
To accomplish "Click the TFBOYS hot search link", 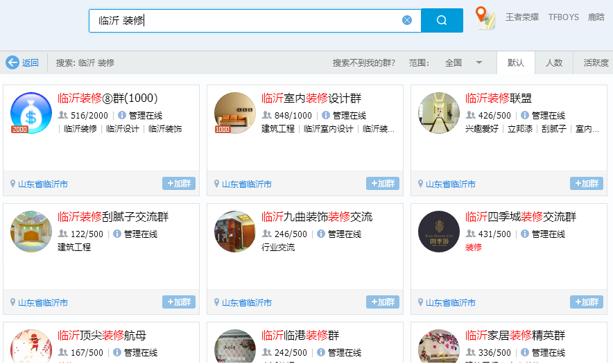I will 563,17.
